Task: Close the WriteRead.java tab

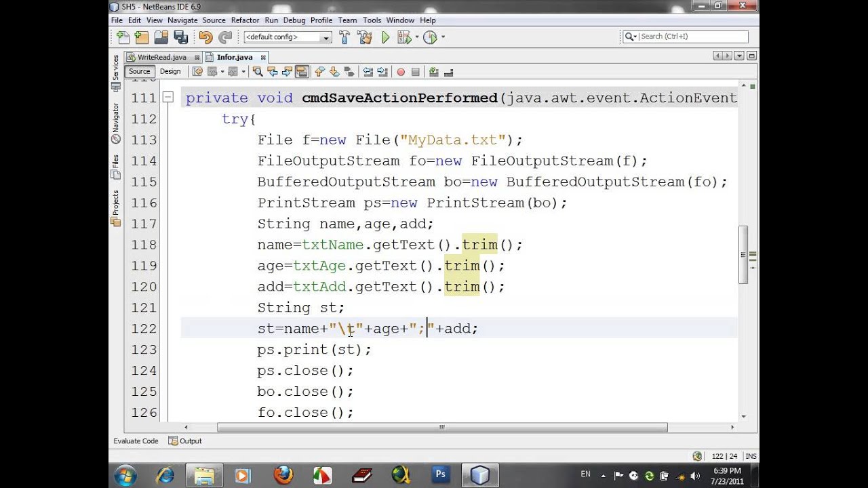Action: 197,58
